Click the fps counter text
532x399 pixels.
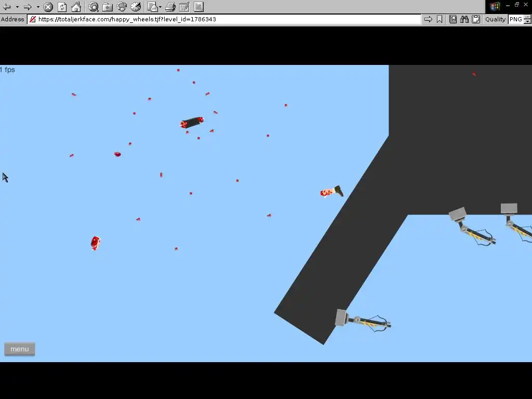[7, 70]
